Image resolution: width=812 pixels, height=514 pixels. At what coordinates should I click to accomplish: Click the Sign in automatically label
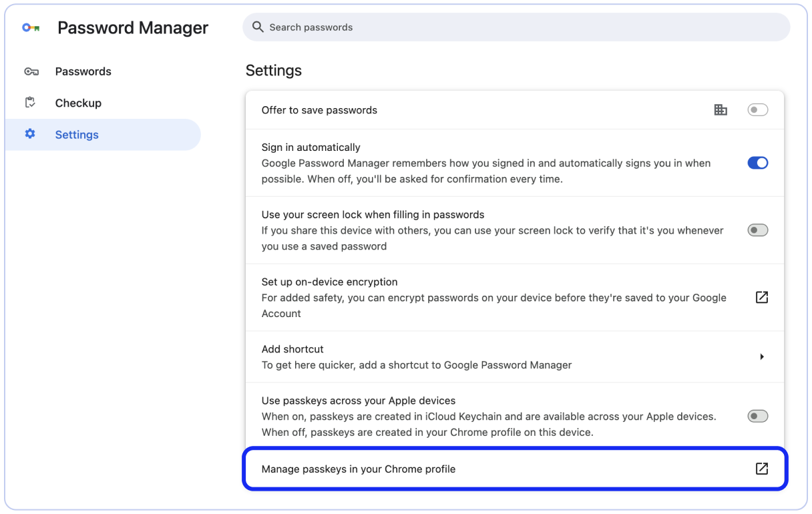tap(311, 148)
